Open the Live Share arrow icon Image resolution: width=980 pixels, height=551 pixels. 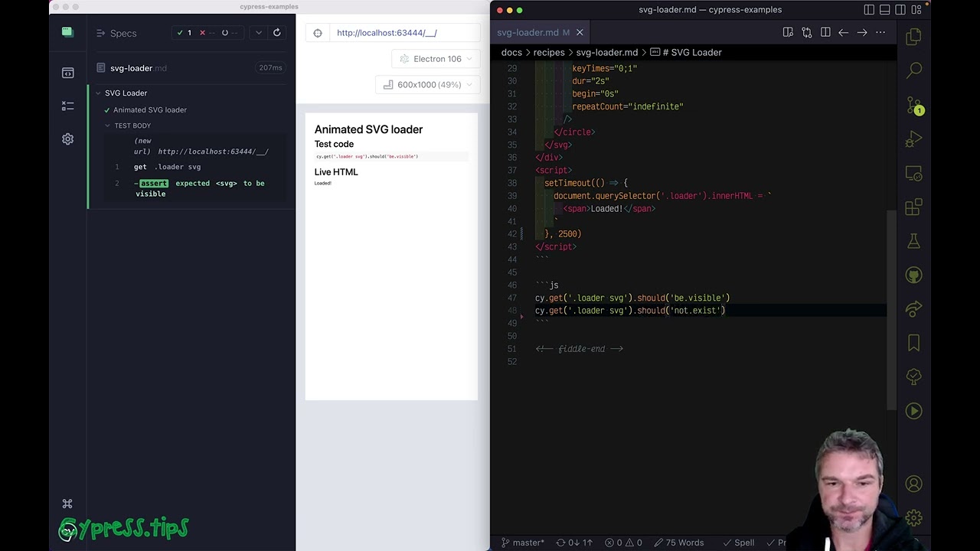[x=913, y=308]
